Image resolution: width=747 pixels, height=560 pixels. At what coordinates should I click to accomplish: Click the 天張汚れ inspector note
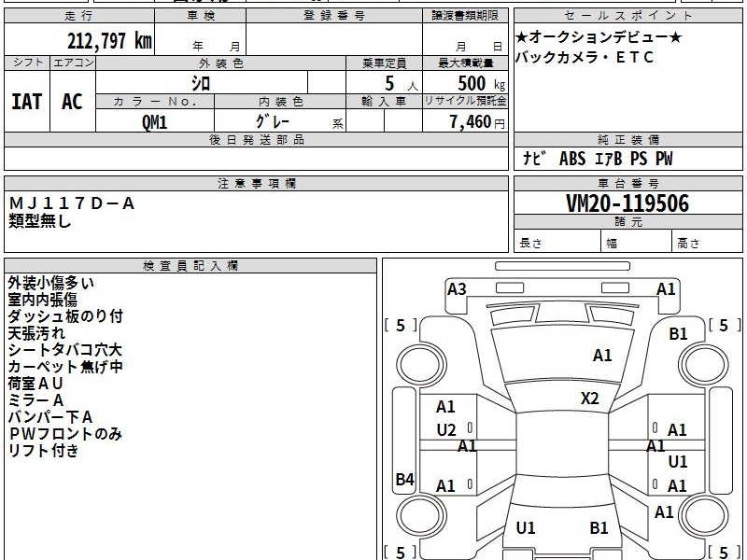pos(36,333)
